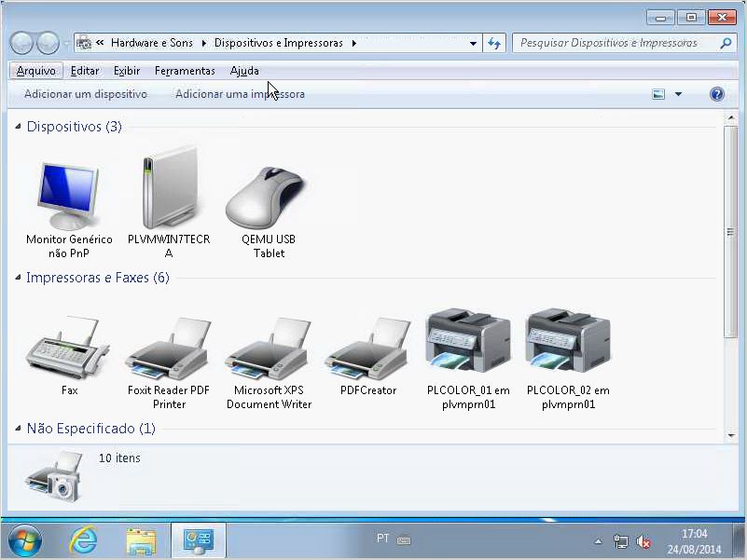
Task: Open the Arquivo menu
Action: 36,71
